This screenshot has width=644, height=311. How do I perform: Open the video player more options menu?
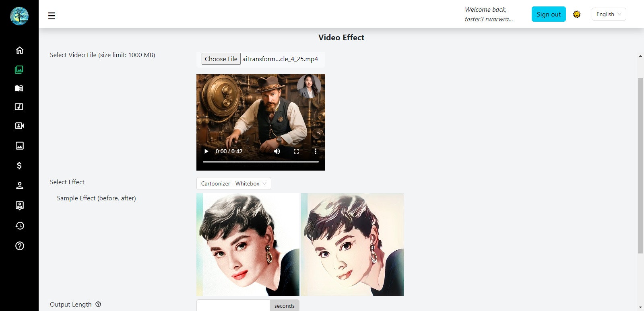(316, 151)
